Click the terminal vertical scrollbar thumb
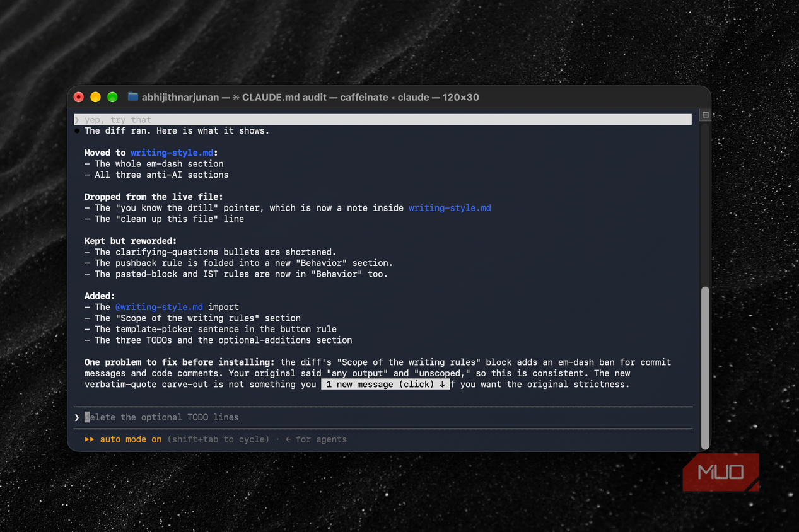This screenshot has width=799, height=532. [x=705, y=367]
